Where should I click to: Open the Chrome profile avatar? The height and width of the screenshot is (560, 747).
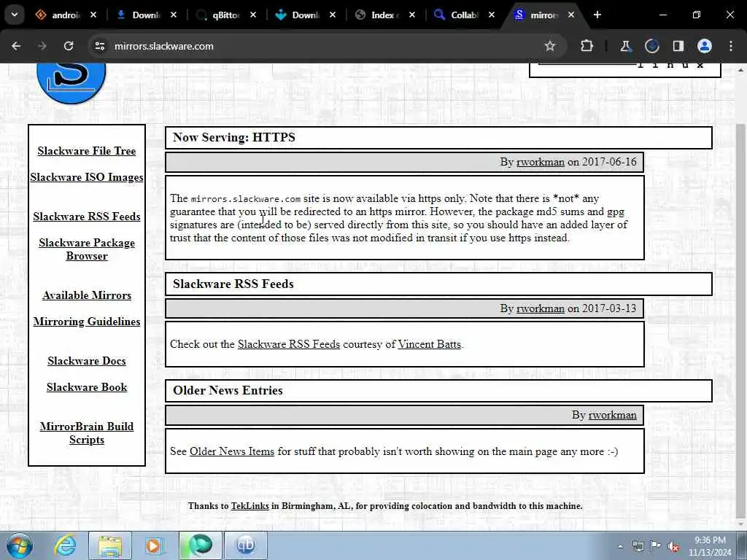click(x=705, y=46)
